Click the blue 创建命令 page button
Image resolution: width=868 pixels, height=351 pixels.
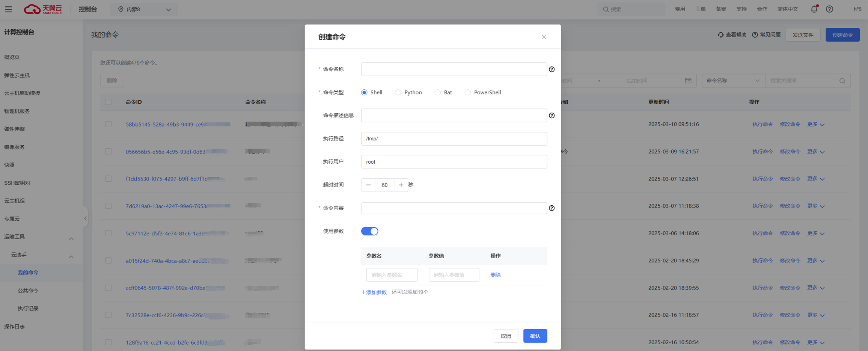(842, 35)
